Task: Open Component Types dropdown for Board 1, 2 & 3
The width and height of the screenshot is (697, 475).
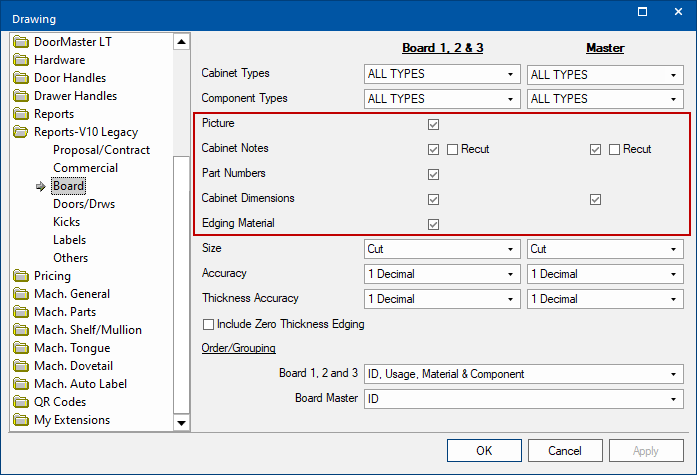Action: tap(442, 99)
